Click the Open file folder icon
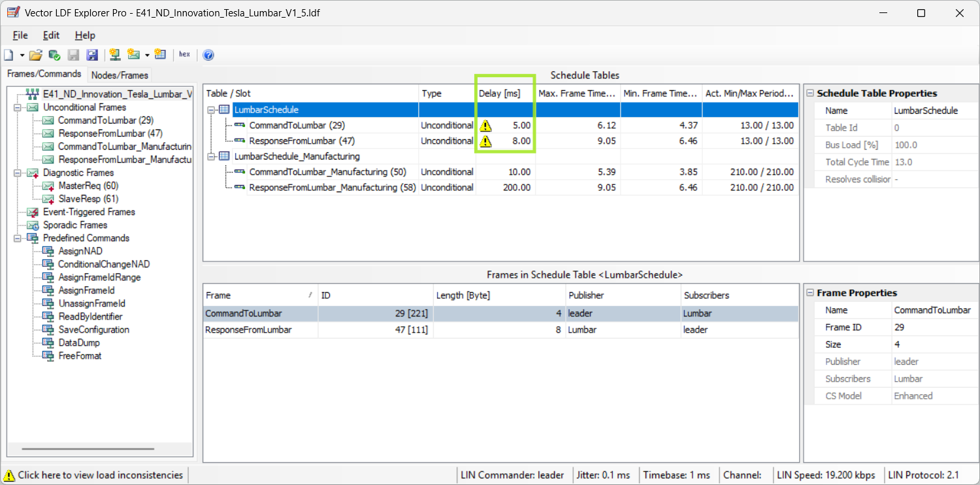This screenshot has height=485, width=980. (x=35, y=55)
